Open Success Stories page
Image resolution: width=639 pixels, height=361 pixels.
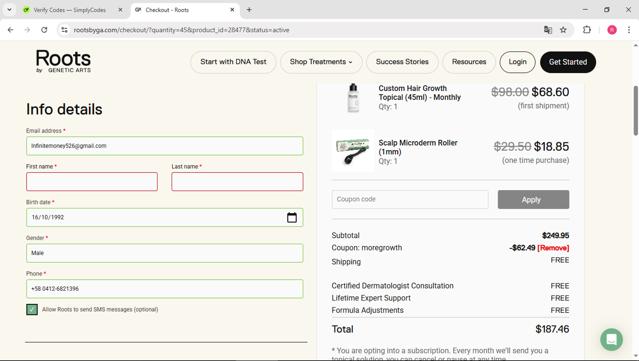click(402, 62)
